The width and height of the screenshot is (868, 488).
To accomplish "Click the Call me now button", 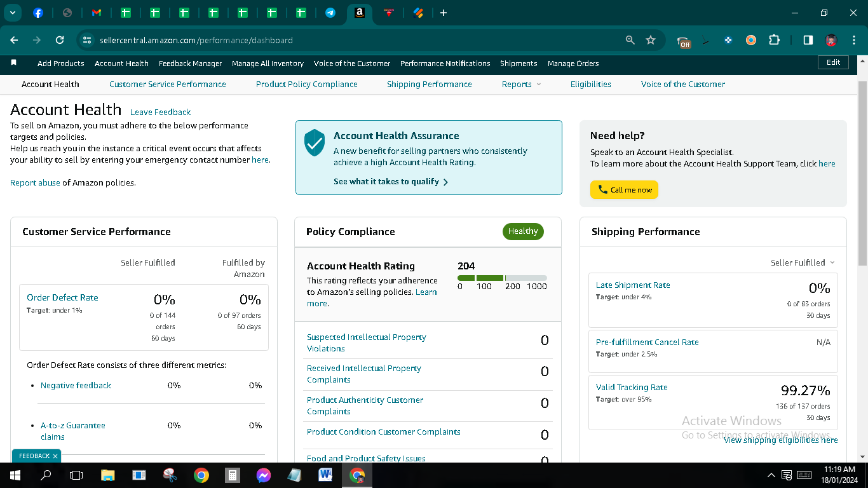I will click(x=624, y=189).
